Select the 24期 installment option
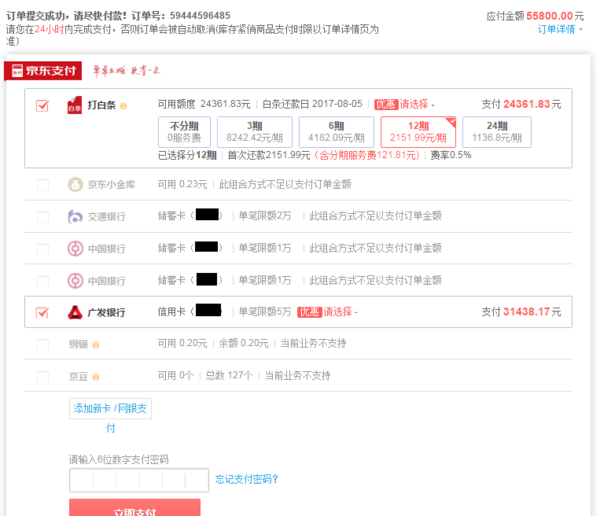600x516 pixels. [x=497, y=132]
